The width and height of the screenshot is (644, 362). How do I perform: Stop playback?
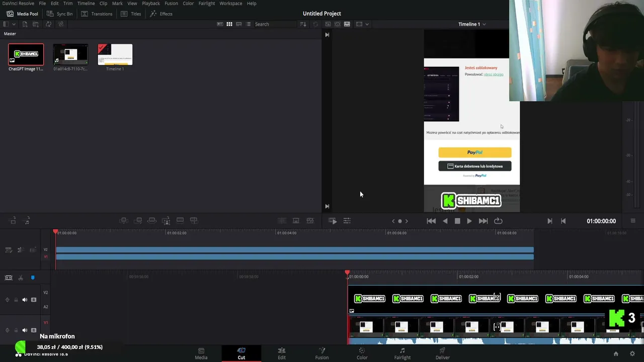457,221
